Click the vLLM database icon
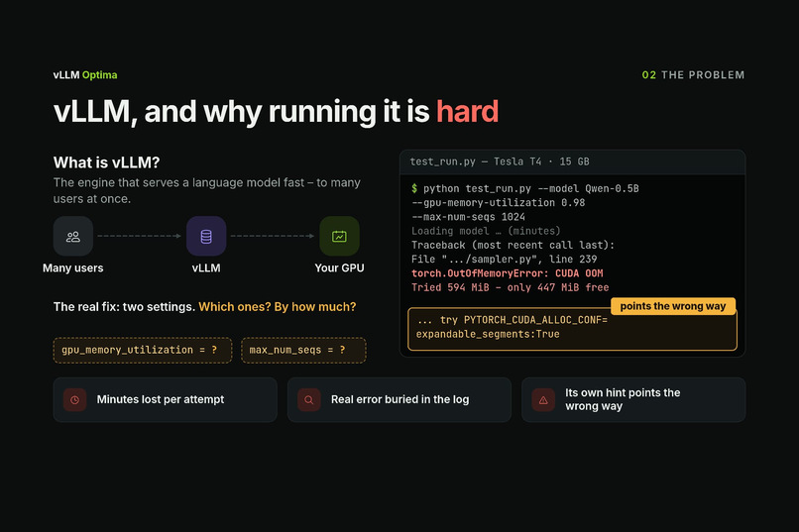This screenshot has height=532, width=799. [x=206, y=236]
